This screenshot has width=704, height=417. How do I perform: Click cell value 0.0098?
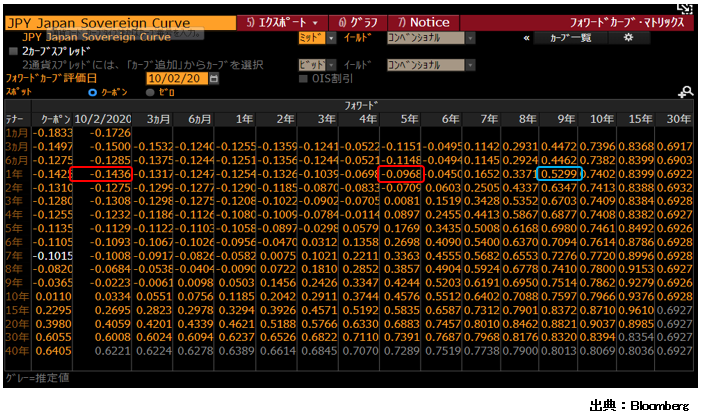click(195, 283)
